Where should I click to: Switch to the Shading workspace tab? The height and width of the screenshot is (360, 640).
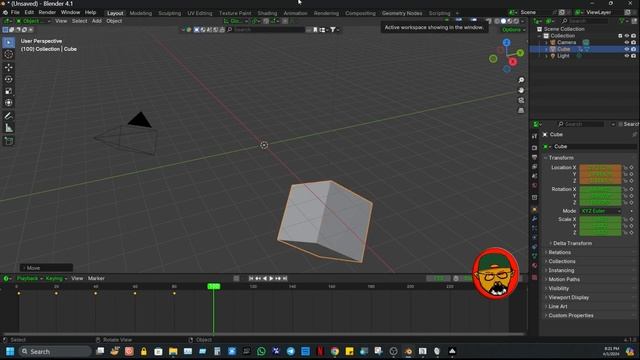[x=267, y=13]
